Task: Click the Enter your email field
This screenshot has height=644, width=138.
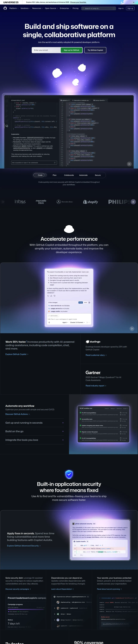Action: 46,50
